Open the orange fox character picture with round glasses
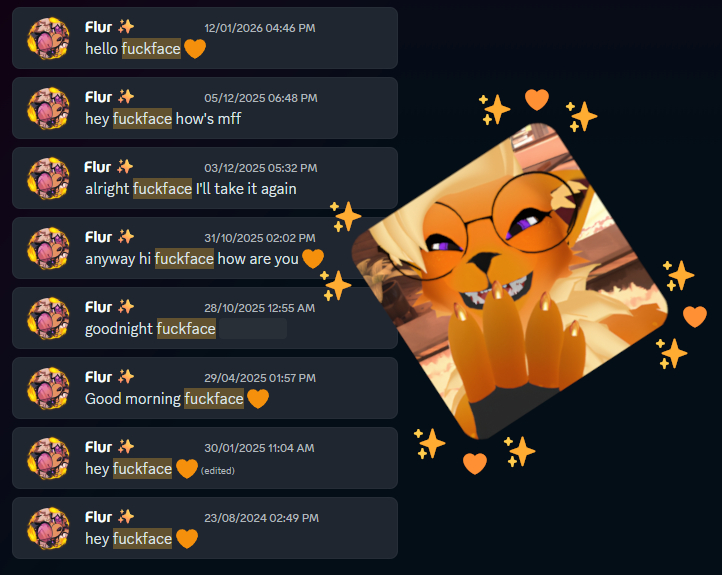Image resolution: width=722 pixels, height=575 pixels. pos(510,281)
